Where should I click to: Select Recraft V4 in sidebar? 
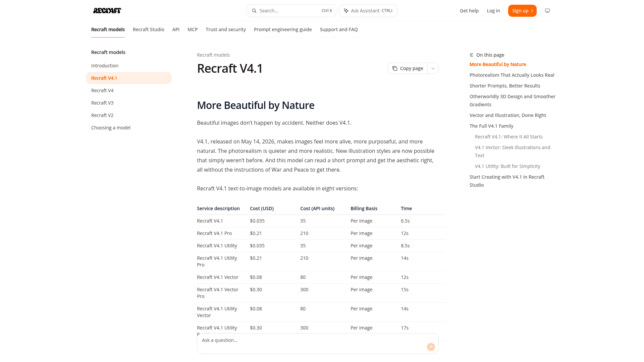click(x=129, y=90)
